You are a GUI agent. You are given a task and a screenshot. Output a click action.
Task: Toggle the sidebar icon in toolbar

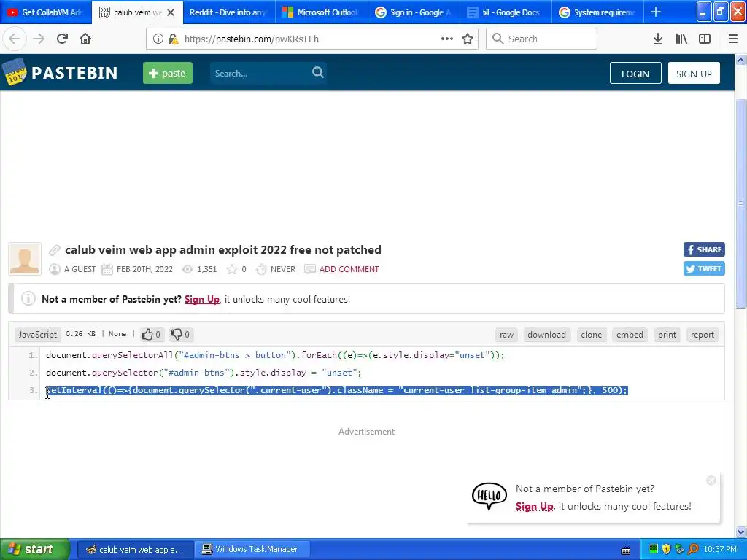click(x=705, y=39)
